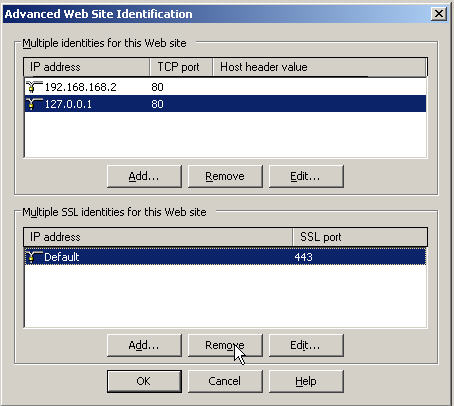This screenshot has width=454, height=406.
Task: Click the network icon beside 127.0.0.1
Action: click(34, 104)
